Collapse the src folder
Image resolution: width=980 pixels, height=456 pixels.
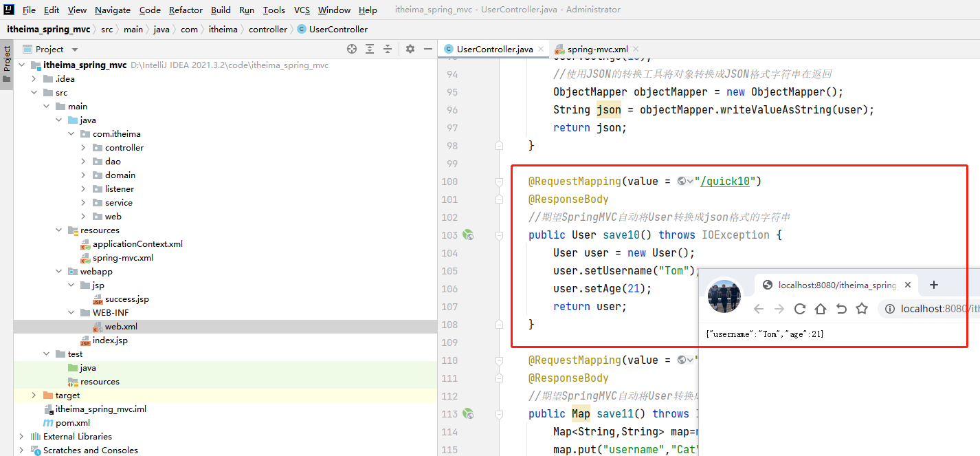pyautogui.click(x=34, y=93)
